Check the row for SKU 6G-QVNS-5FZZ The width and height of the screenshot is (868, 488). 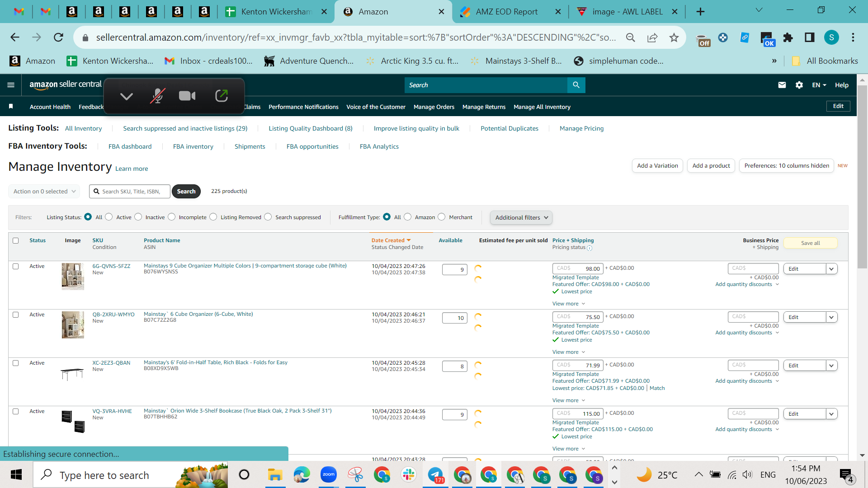coord(16,266)
